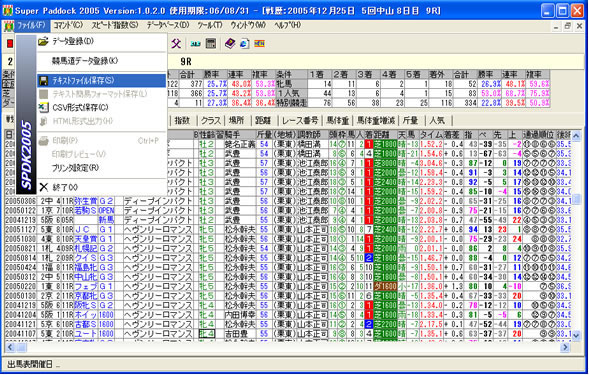Screen dimensions: 589x375
Task: Click the 福島牝 race link
Action: [x=86, y=267]
